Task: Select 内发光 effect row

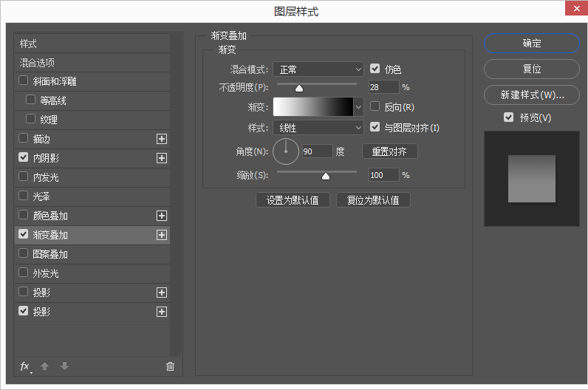Action: coord(92,177)
